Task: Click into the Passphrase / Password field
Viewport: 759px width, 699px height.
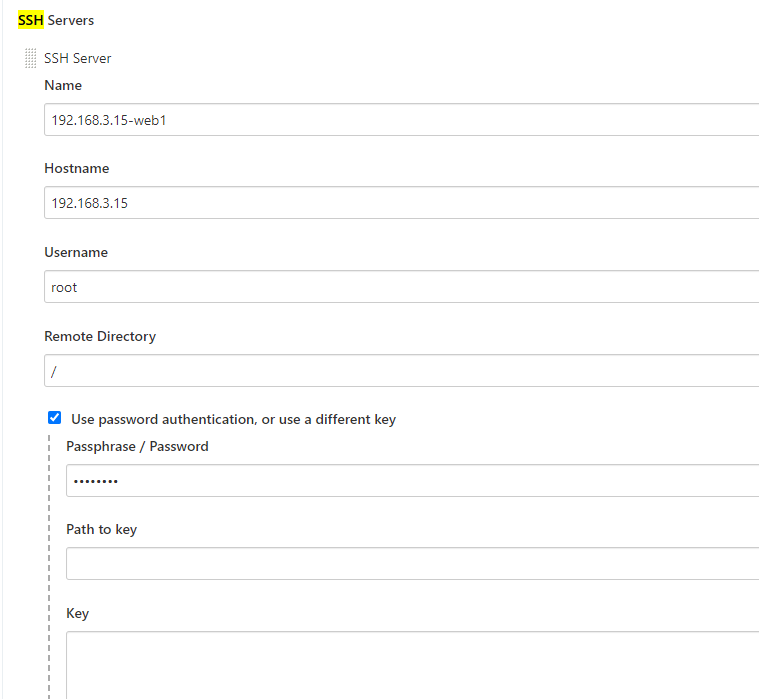Action: coord(410,481)
